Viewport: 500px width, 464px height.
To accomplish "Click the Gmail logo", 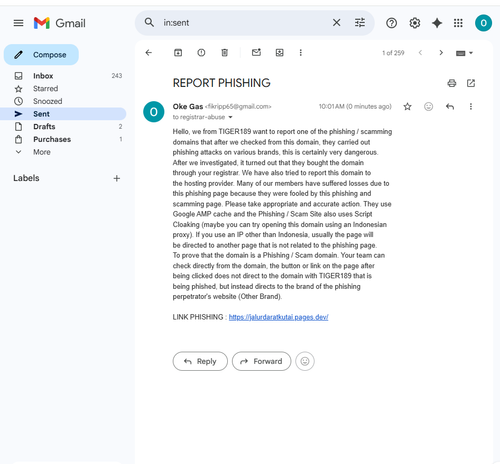I will point(60,23).
